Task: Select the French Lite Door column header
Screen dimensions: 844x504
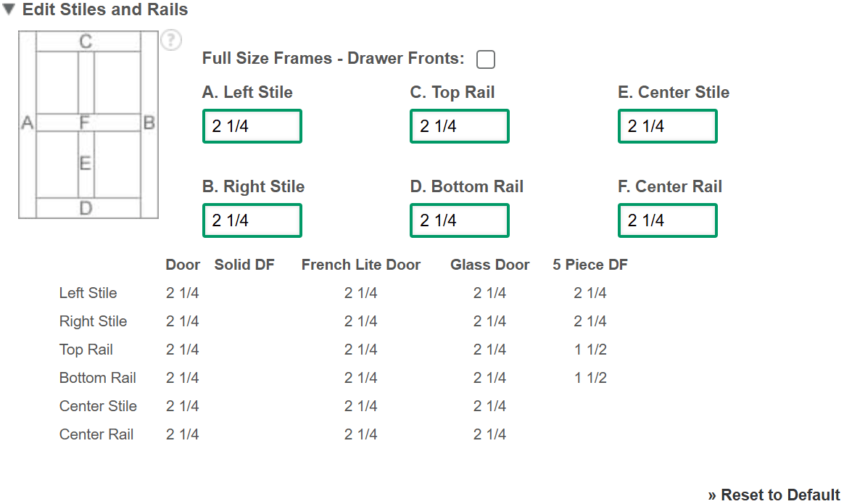Action: (x=360, y=265)
